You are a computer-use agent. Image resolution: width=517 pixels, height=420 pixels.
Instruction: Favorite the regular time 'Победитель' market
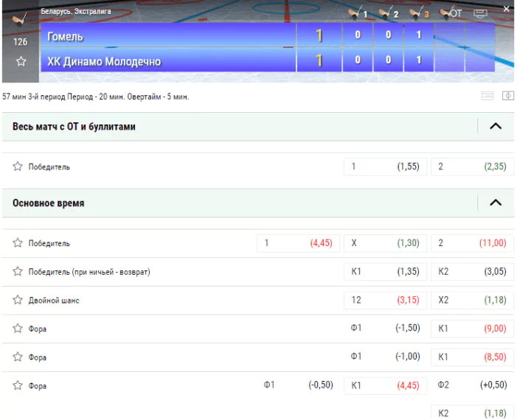[18, 242]
